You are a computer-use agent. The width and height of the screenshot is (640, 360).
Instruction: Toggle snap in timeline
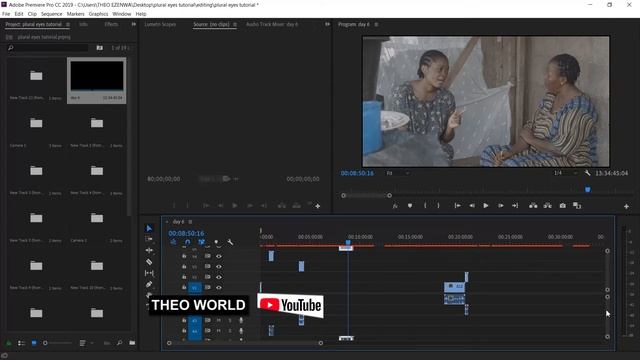click(x=187, y=242)
